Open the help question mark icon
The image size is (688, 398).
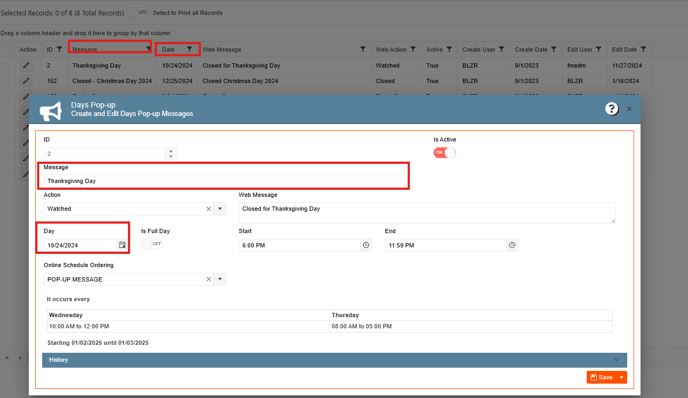coord(611,109)
